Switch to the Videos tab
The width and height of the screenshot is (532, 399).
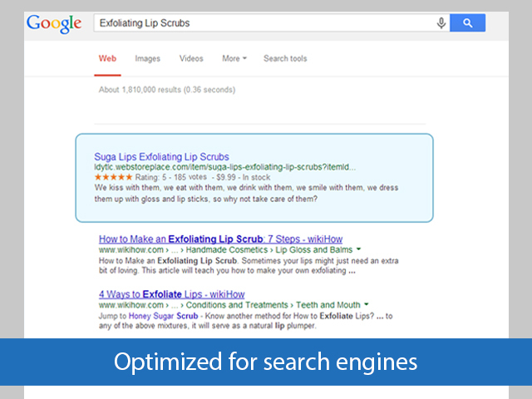[191, 58]
